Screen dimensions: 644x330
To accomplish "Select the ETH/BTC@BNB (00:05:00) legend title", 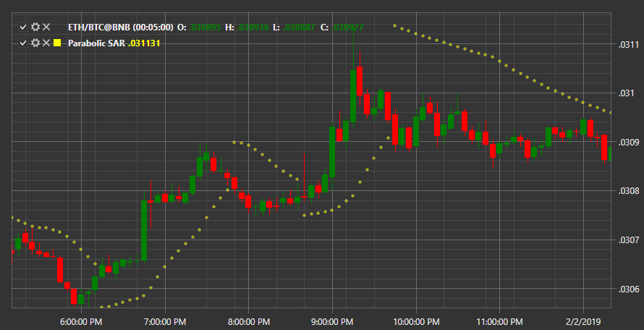I will (121, 27).
